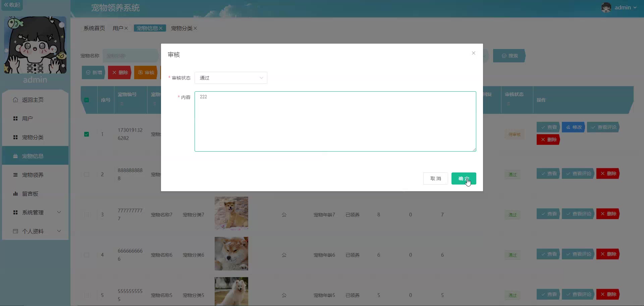Expand the 系统管理 submenu
Image resolution: width=644 pixels, height=306 pixels.
click(35, 212)
